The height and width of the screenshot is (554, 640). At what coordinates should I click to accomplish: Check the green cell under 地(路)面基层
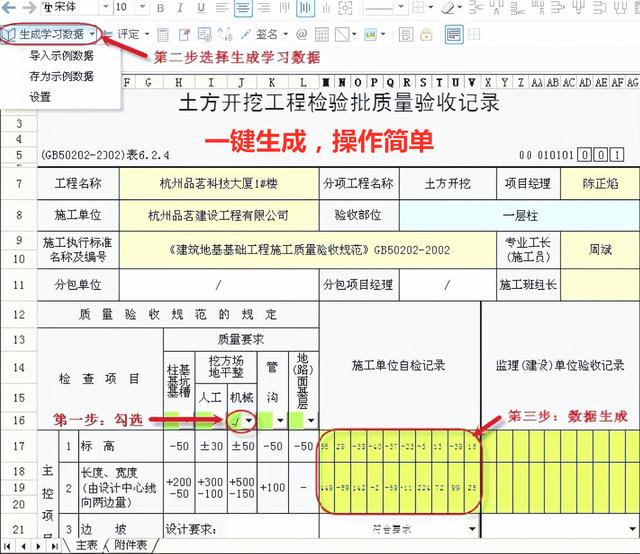(x=296, y=421)
